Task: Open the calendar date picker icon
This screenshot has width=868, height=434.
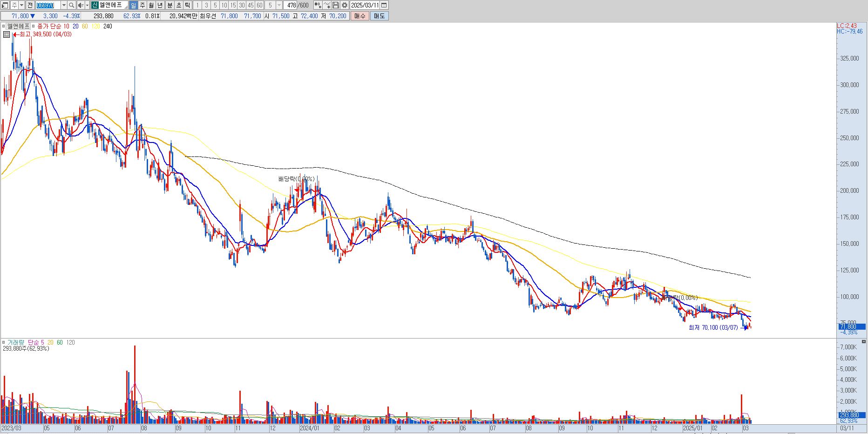Action: pyautogui.click(x=384, y=5)
